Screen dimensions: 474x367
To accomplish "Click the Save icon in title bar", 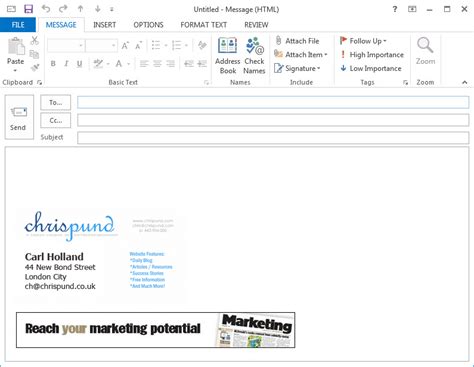I will [29, 9].
